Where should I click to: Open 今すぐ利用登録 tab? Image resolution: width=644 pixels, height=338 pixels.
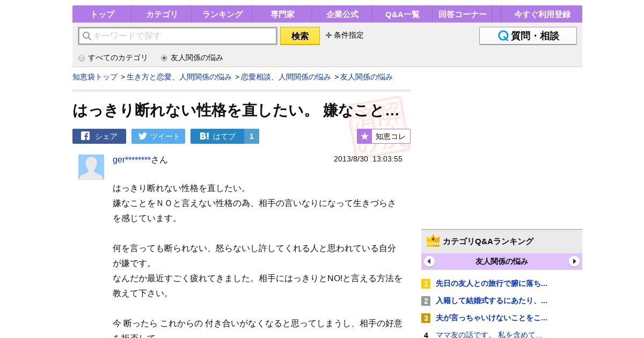tap(542, 14)
